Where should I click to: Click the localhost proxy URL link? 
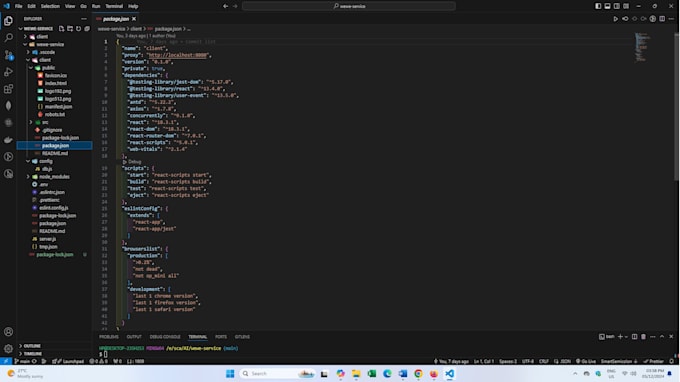[x=177, y=55]
